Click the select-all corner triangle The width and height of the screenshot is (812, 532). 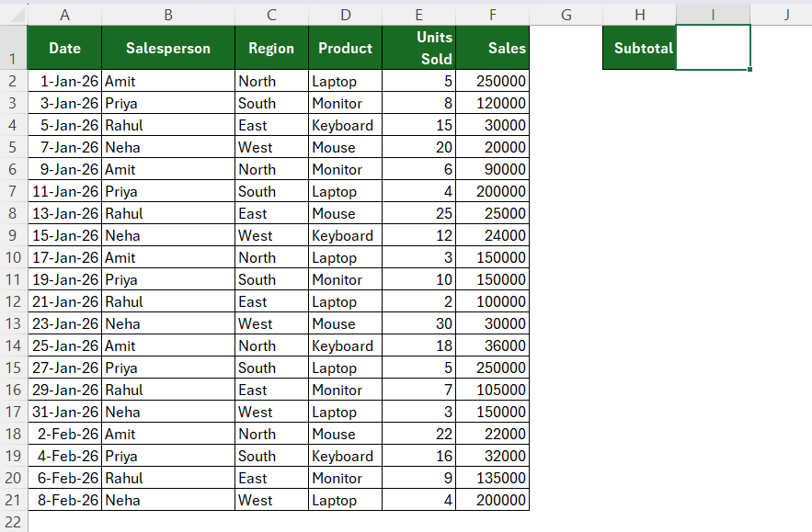pos(17,16)
